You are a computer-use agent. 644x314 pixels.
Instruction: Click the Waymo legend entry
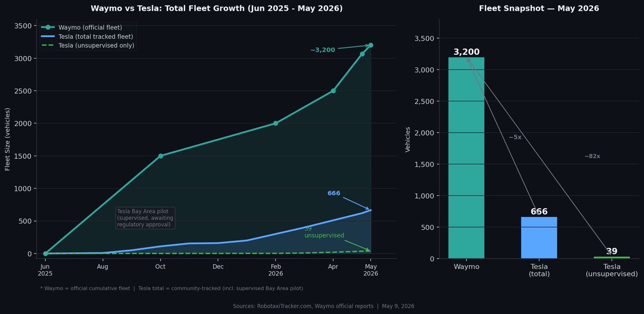click(82, 27)
